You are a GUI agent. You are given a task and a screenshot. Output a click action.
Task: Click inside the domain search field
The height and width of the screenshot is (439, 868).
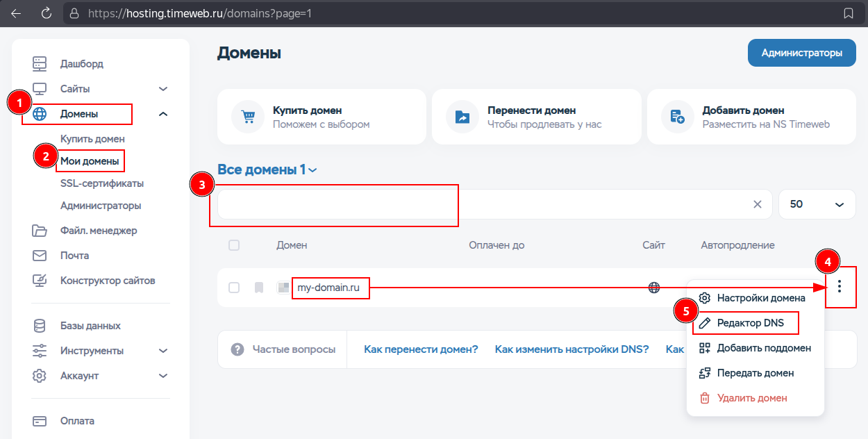[417, 204]
